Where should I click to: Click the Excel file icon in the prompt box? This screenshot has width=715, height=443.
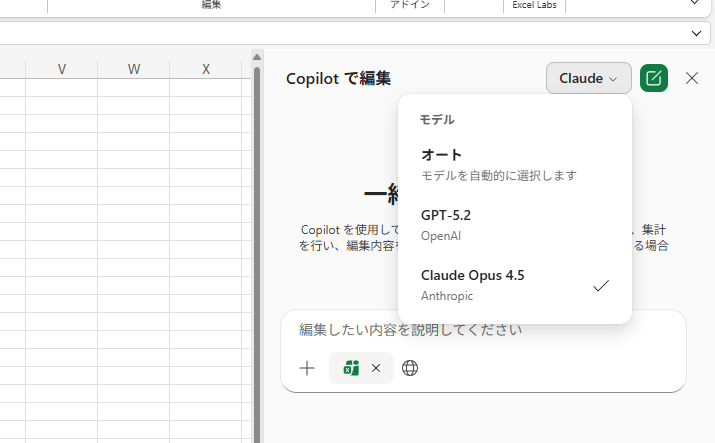point(351,368)
